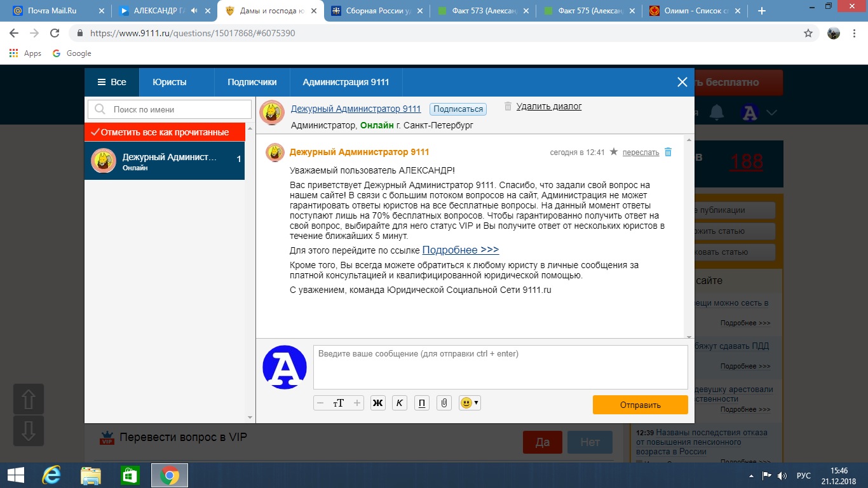868x488 pixels.
Task: Click the contacts list scrollbar down arrow
Action: 250,417
